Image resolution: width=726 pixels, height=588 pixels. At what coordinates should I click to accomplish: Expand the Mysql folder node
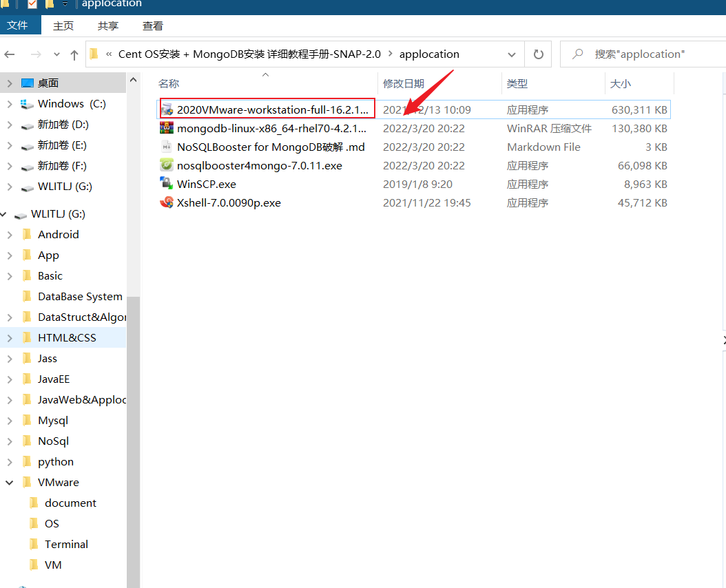(10, 421)
